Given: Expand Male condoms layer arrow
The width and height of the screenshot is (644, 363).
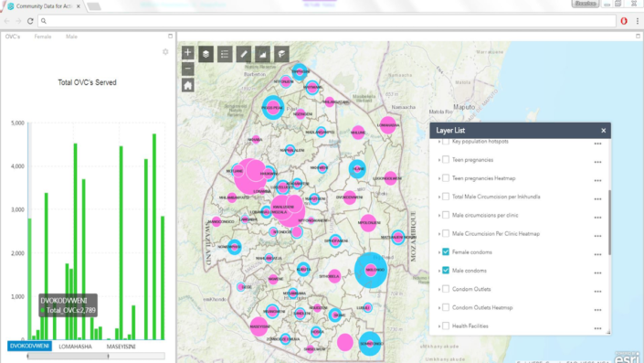Looking at the screenshot, I should [439, 271].
